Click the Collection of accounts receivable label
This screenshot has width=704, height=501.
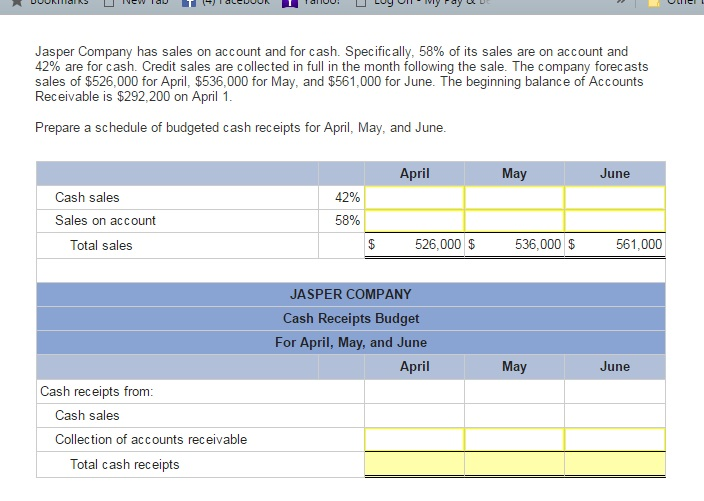(151, 439)
